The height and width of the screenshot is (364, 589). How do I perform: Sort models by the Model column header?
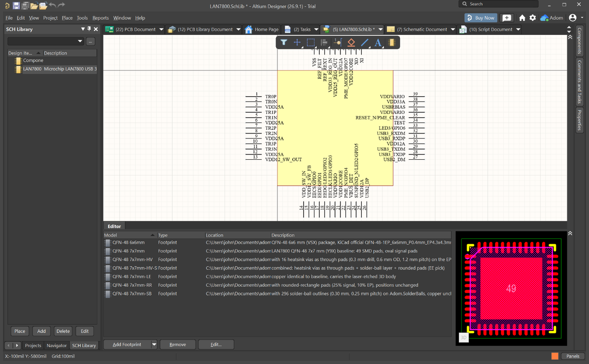(130, 235)
